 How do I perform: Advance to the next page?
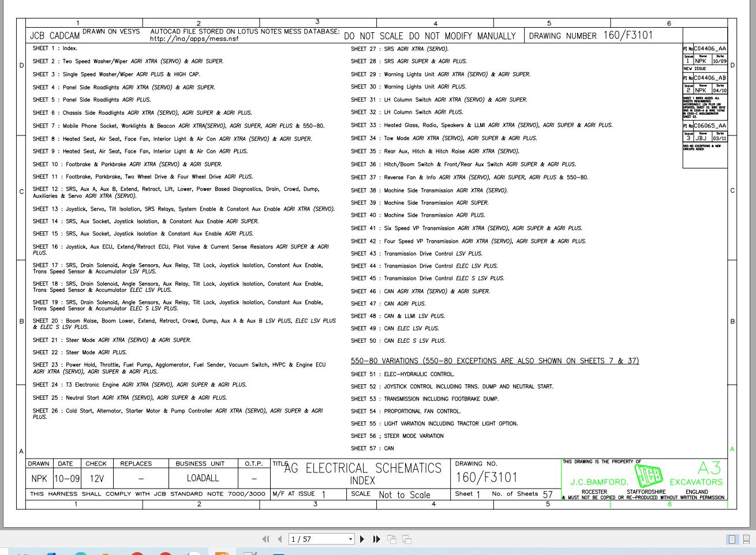362,539
